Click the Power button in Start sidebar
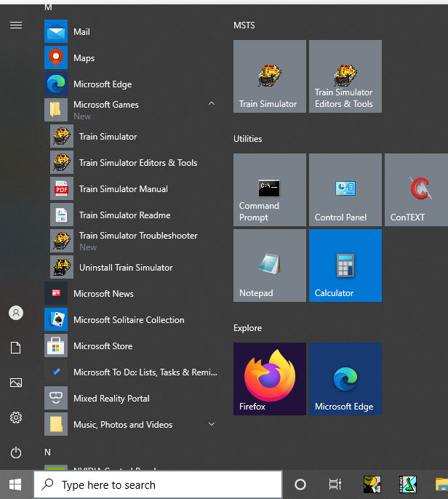The height and width of the screenshot is (499, 448). pyautogui.click(x=16, y=452)
